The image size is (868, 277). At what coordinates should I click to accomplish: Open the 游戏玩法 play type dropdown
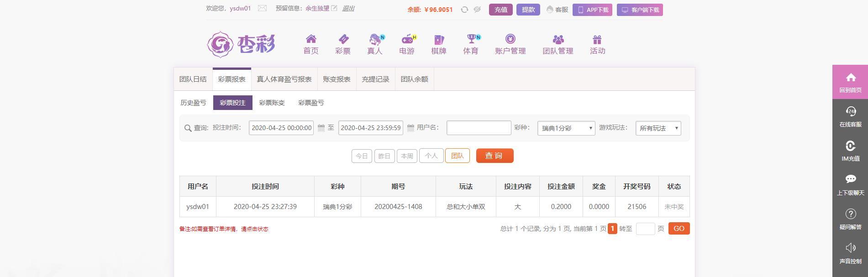pyautogui.click(x=658, y=128)
